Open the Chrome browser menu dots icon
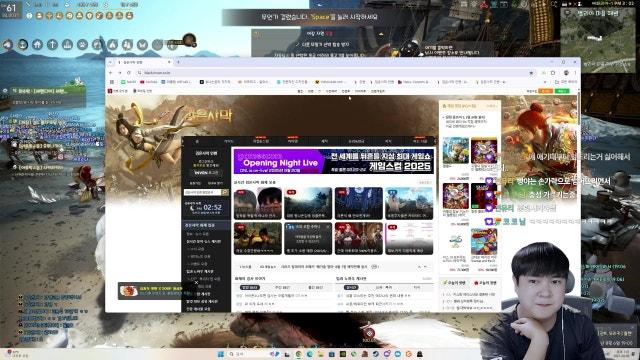640x360 pixels. point(575,73)
